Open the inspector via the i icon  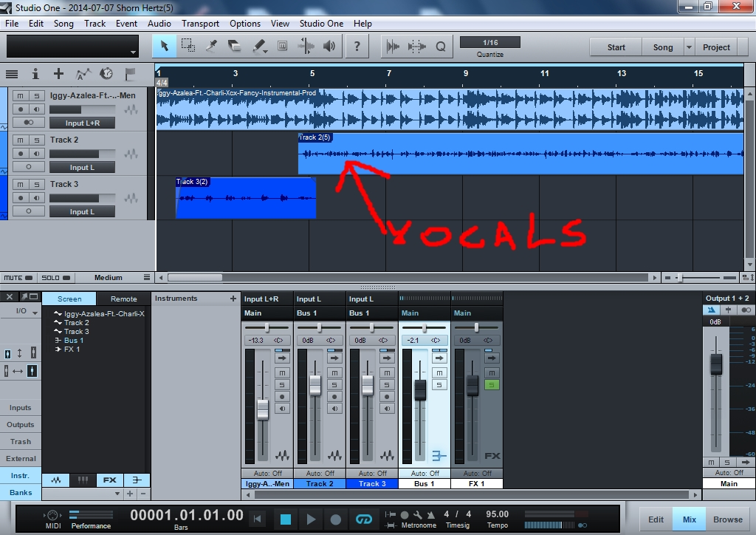point(35,75)
